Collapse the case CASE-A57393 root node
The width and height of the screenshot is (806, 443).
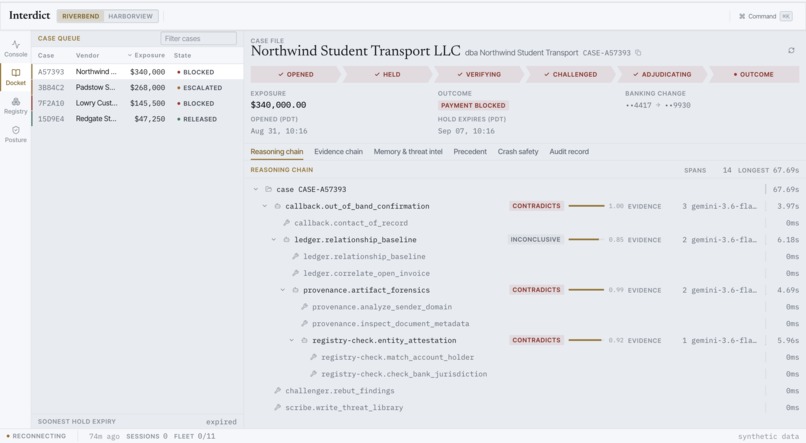click(x=255, y=189)
